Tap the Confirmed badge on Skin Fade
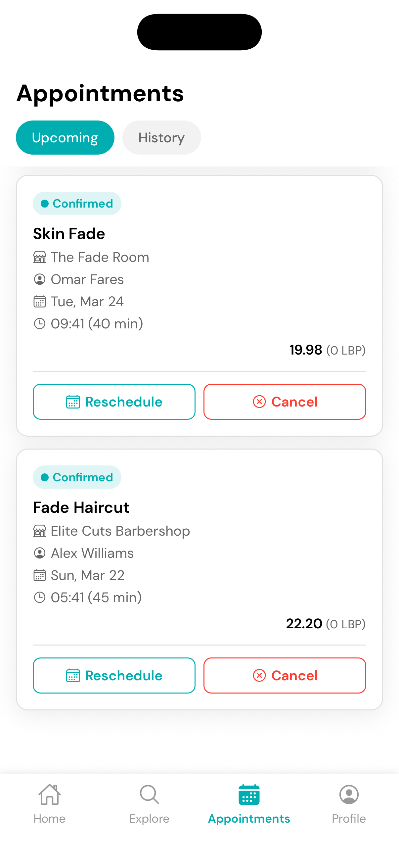 coord(77,204)
